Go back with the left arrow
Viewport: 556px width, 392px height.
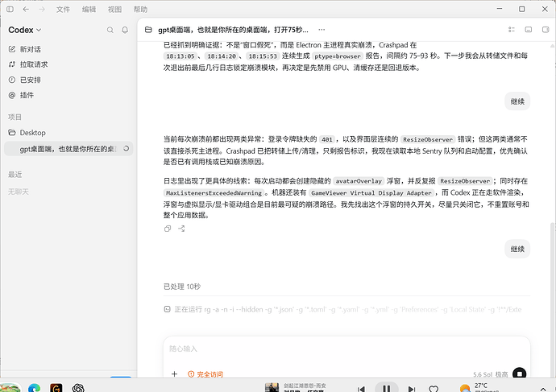coord(26,9)
